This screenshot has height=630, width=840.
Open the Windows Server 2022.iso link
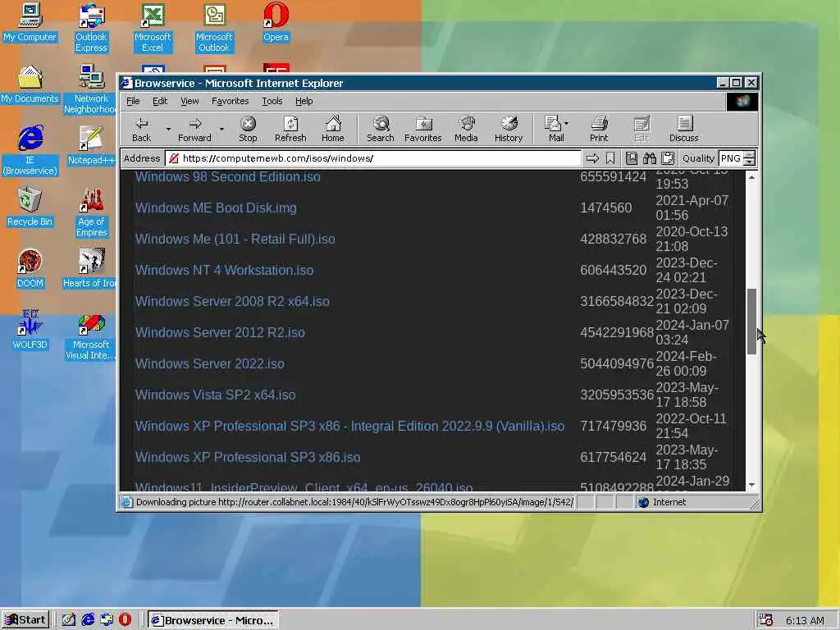(209, 363)
